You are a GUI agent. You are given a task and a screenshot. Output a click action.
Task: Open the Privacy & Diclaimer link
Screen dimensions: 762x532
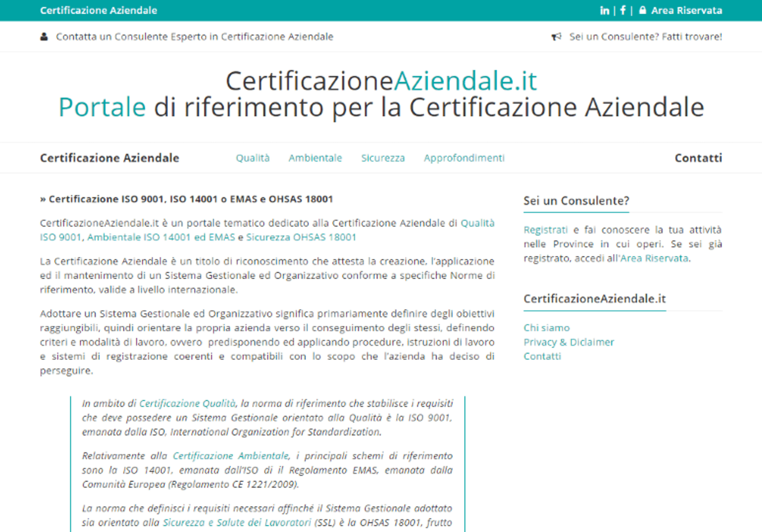(x=569, y=342)
